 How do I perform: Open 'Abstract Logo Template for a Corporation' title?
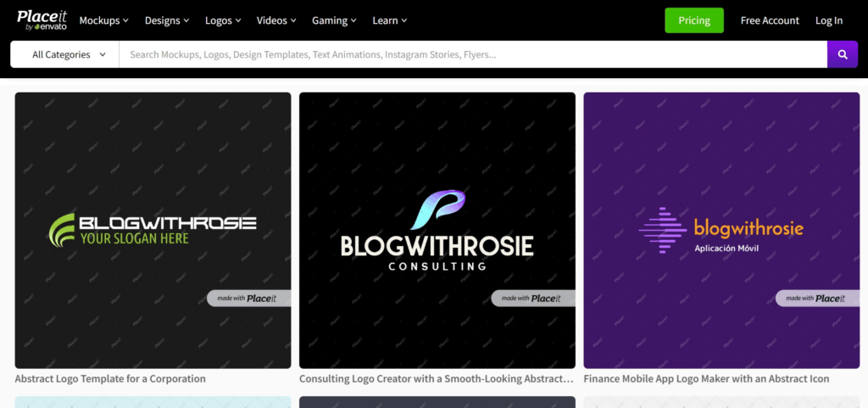[x=110, y=379]
